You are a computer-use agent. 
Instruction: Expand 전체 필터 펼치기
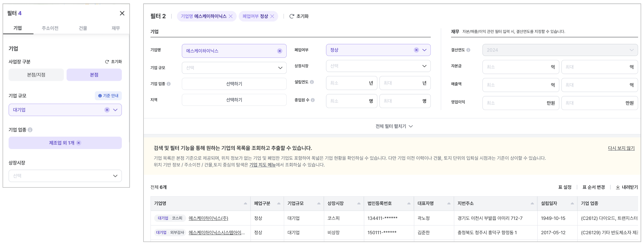tap(394, 126)
